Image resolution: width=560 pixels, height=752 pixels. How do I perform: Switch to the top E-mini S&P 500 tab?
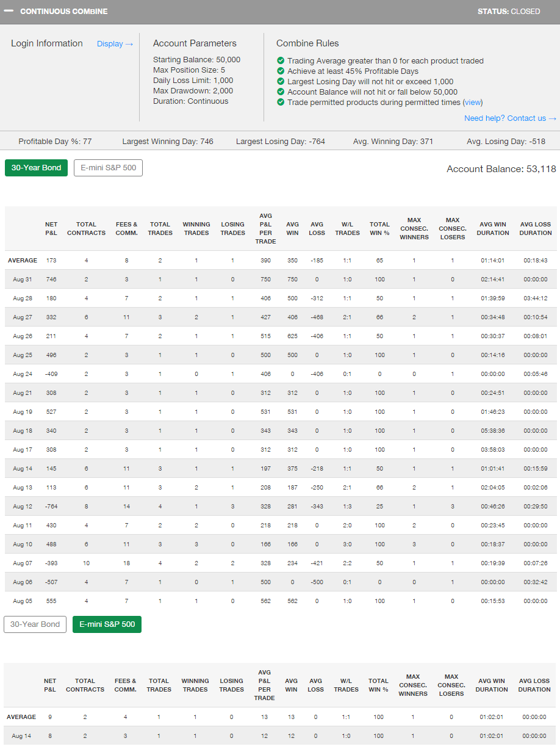pos(108,168)
